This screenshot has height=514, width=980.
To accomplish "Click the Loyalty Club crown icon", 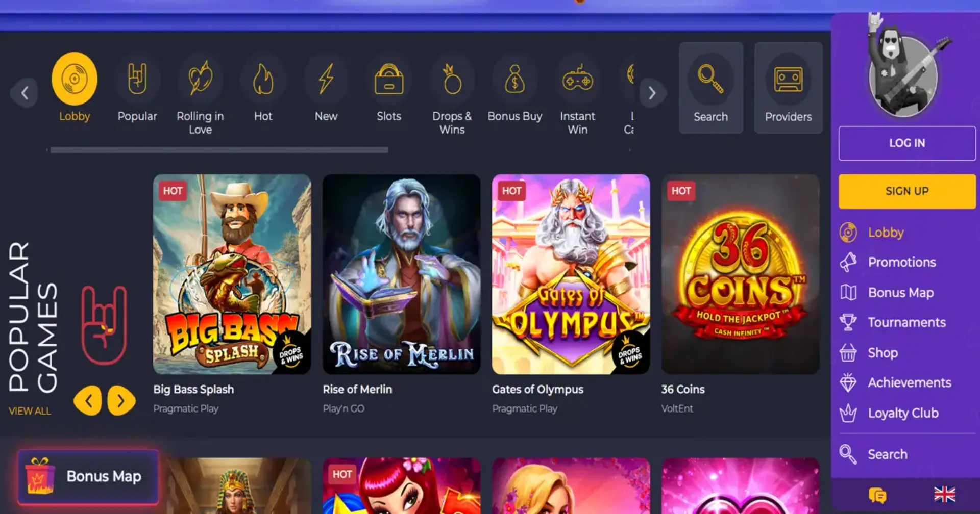I will click(x=848, y=413).
